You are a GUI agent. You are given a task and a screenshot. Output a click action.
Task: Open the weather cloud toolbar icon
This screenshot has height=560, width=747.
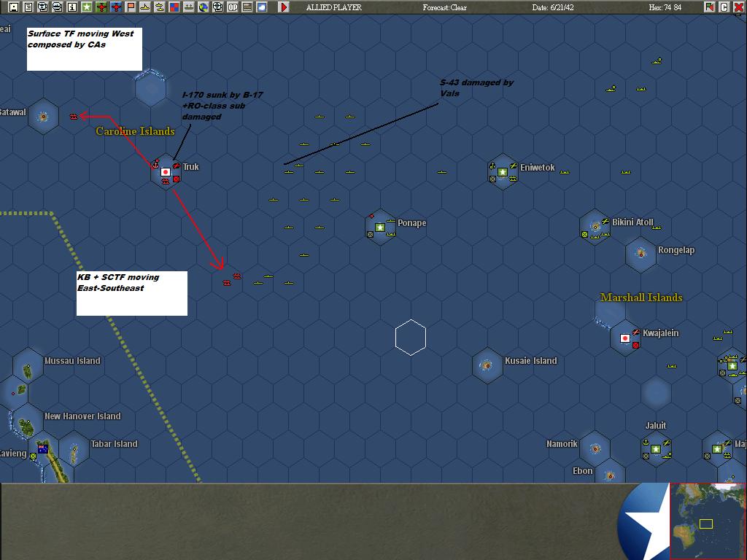(262, 7)
